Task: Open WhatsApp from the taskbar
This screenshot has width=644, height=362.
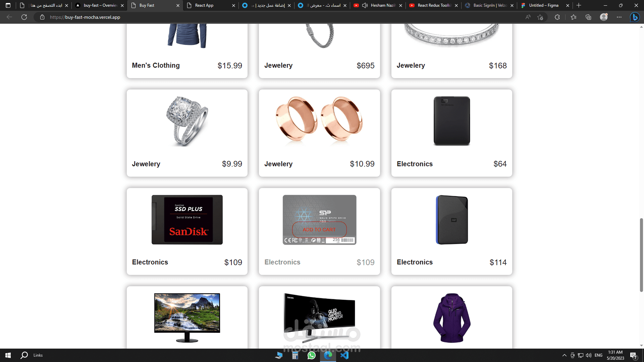Action: [x=312, y=355]
